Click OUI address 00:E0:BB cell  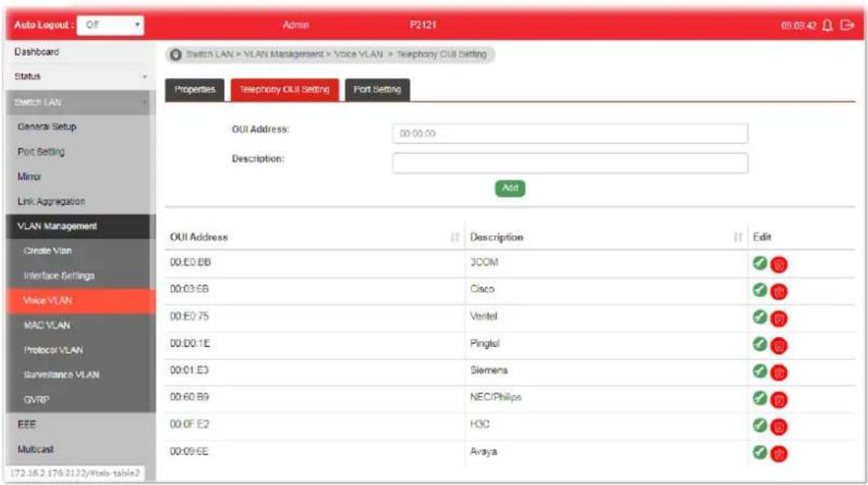pyautogui.click(x=190, y=263)
